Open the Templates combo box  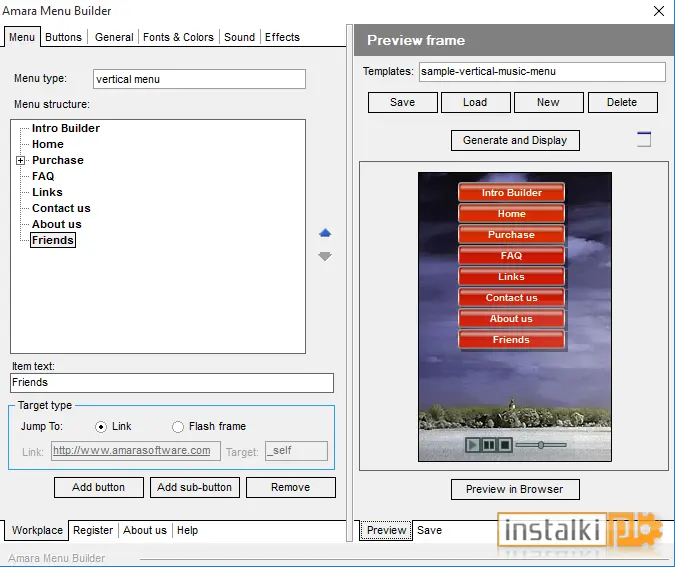(x=542, y=71)
